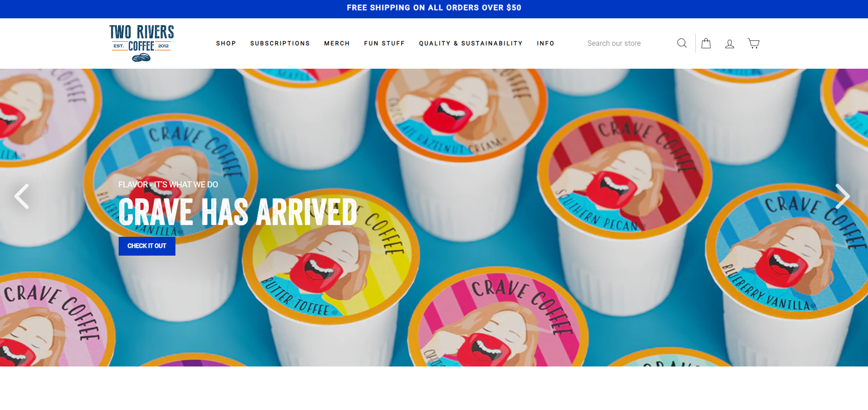
Task: Click the Butter Toffee coffee pod
Action: [331, 257]
